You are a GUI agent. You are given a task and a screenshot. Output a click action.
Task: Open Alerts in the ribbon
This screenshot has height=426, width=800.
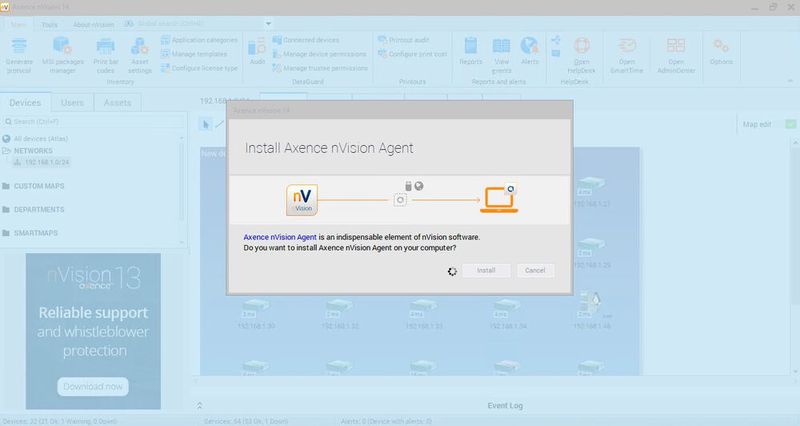click(530, 51)
